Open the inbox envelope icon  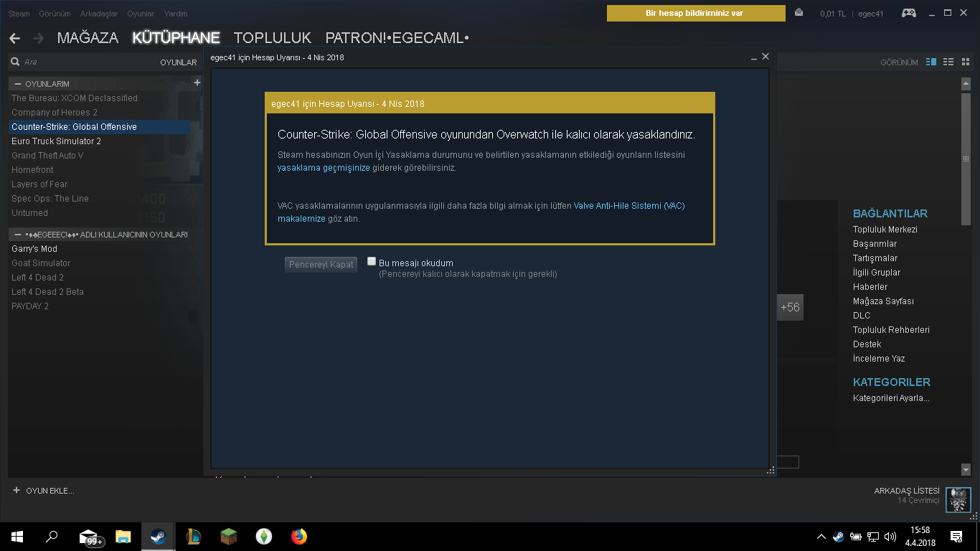(x=799, y=13)
